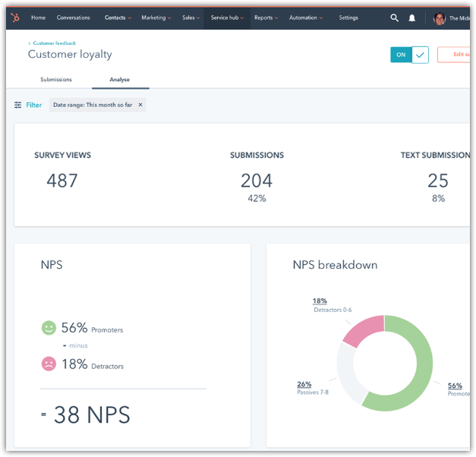Select the Analyse tab
This screenshot has width=476, height=457.
120,80
